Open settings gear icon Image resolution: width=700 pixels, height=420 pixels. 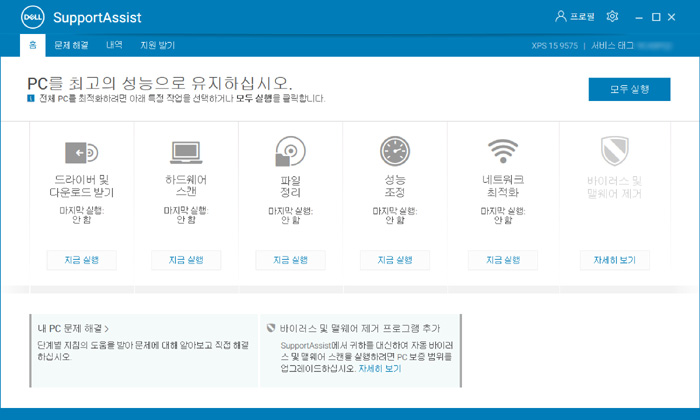click(x=612, y=17)
